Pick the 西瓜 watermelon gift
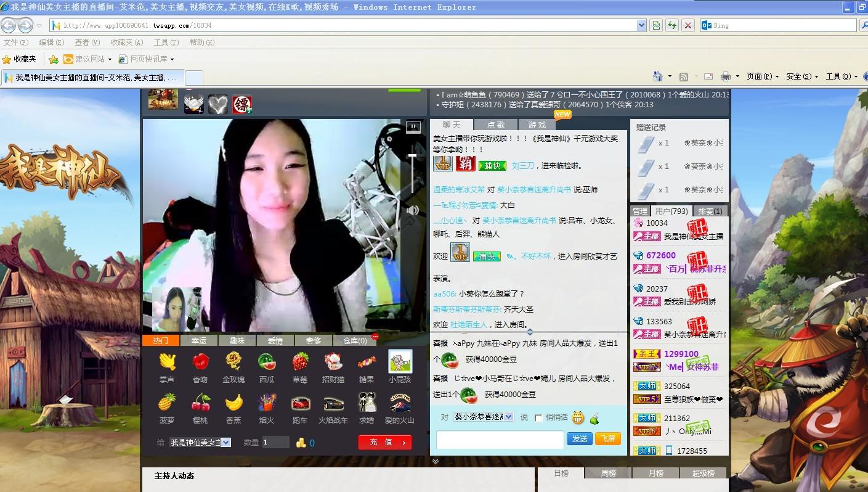868x492 pixels. click(267, 361)
